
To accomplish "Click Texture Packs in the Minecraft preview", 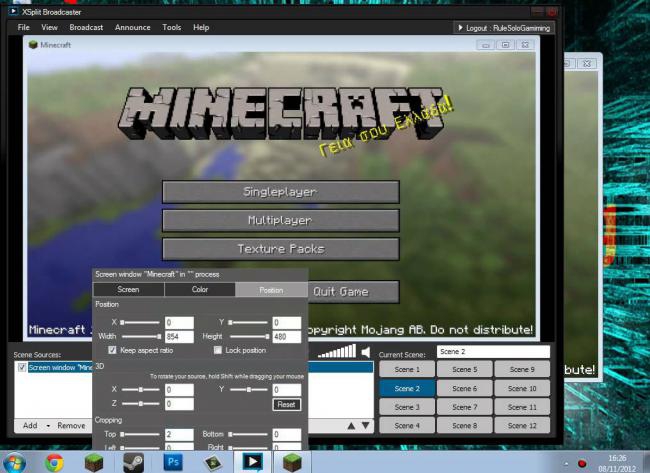I will pos(281,249).
